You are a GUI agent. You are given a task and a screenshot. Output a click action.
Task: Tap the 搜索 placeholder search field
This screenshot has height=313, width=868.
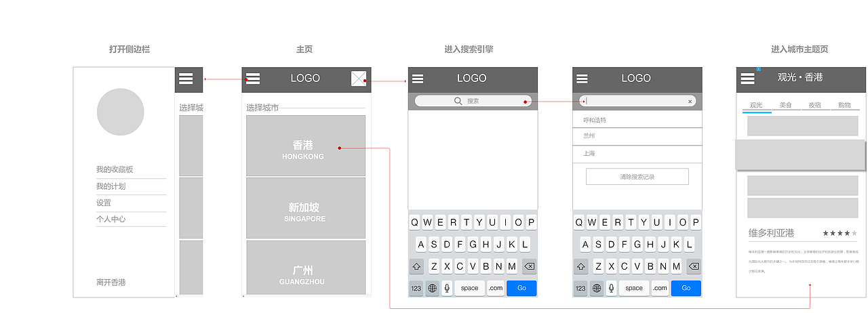pyautogui.click(x=473, y=101)
